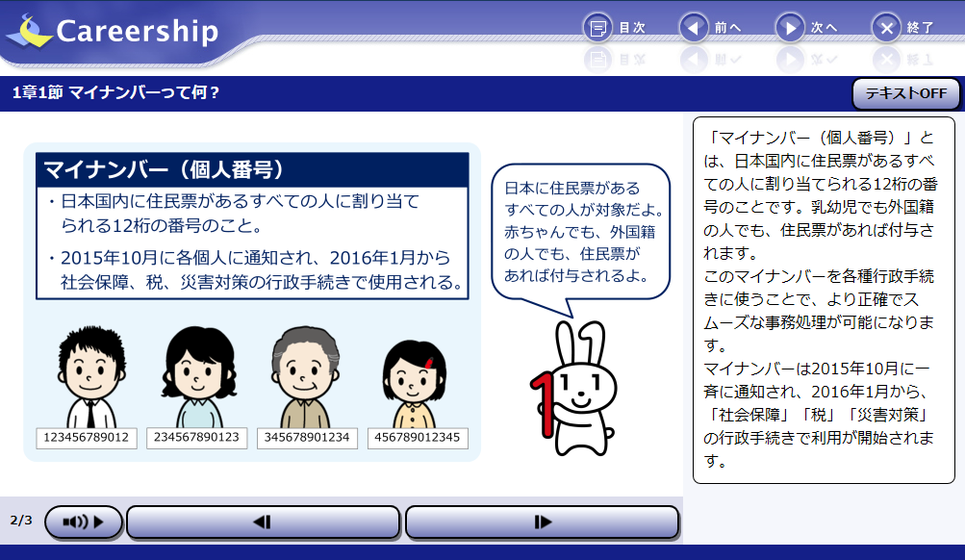This screenshot has height=560, width=965.
Task: Step forward to next slide in bottom bar
Action: (x=543, y=522)
